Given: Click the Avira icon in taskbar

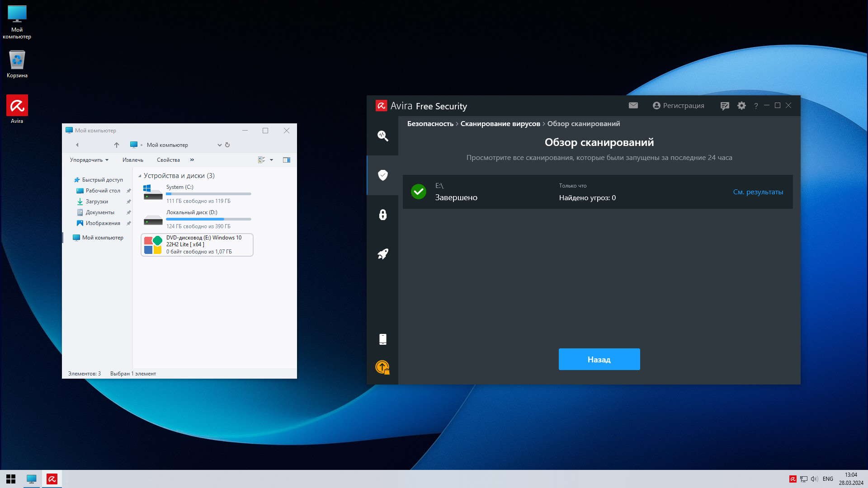Looking at the screenshot, I should (x=52, y=479).
